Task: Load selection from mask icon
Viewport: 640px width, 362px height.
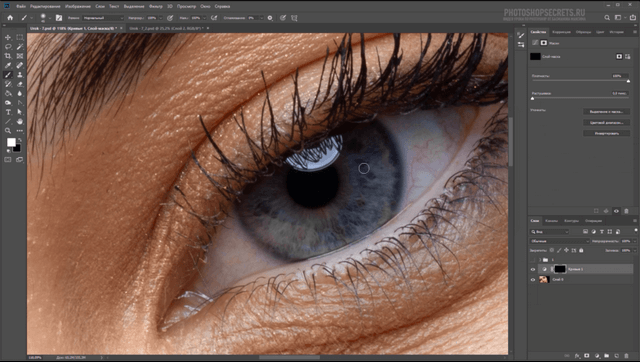Action: [596, 211]
